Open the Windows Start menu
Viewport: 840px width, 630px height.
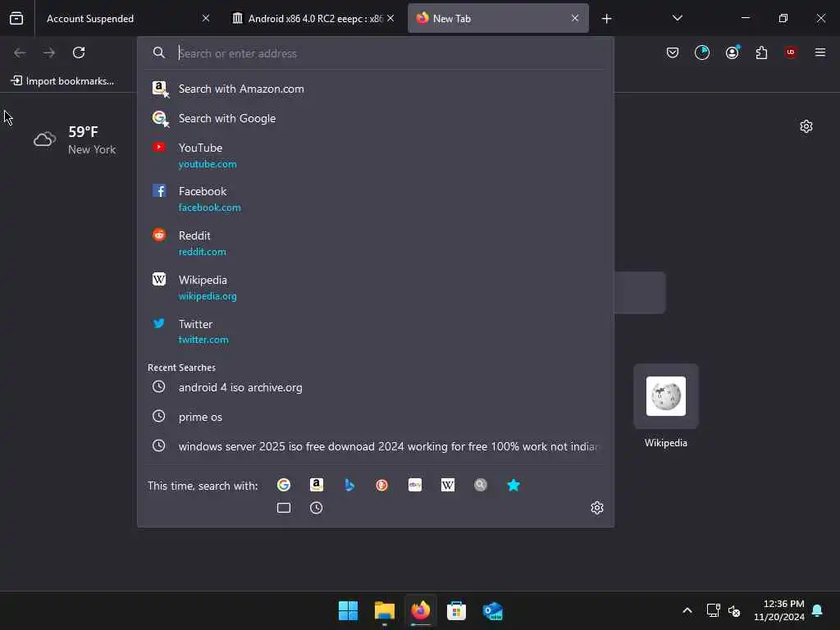[348, 610]
